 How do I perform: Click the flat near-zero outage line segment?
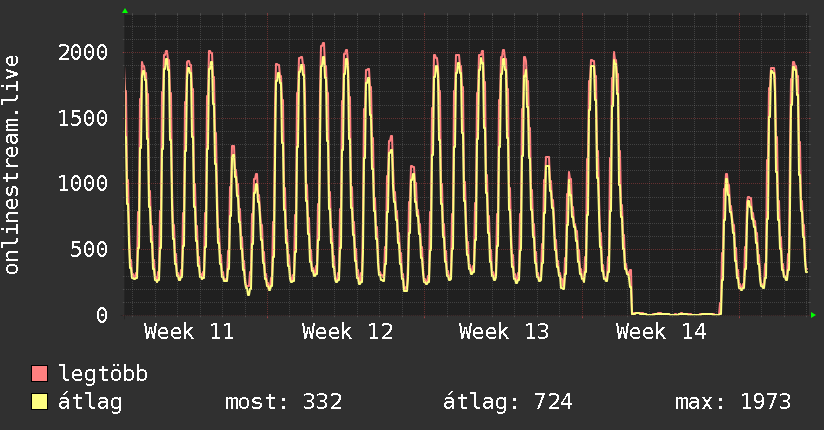click(675, 314)
